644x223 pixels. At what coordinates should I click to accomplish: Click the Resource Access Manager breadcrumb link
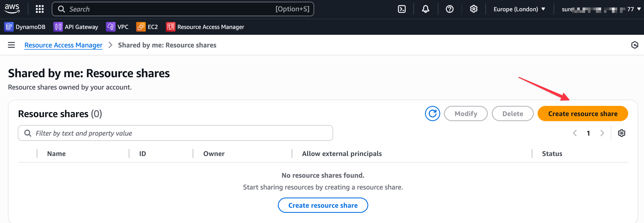tap(63, 45)
